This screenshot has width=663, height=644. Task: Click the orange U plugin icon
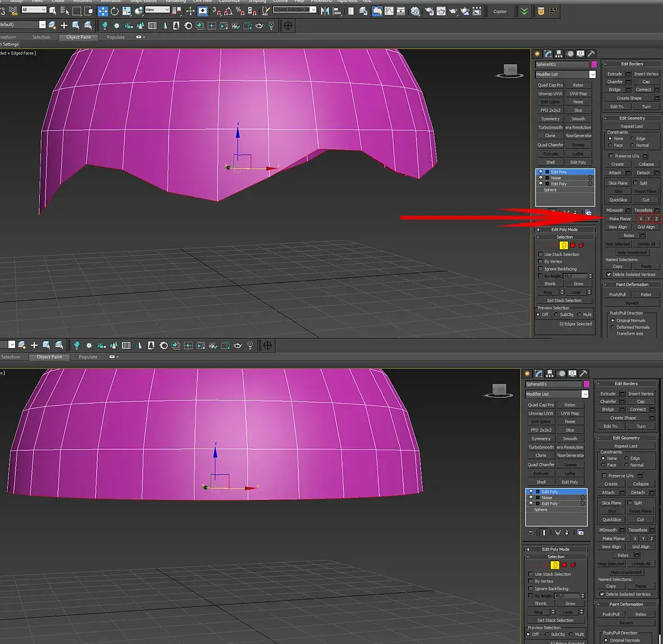[x=541, y=11]
